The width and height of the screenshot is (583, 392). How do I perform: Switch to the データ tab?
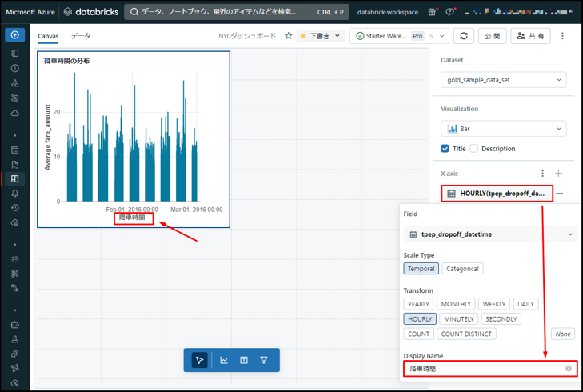click(81, 36)
